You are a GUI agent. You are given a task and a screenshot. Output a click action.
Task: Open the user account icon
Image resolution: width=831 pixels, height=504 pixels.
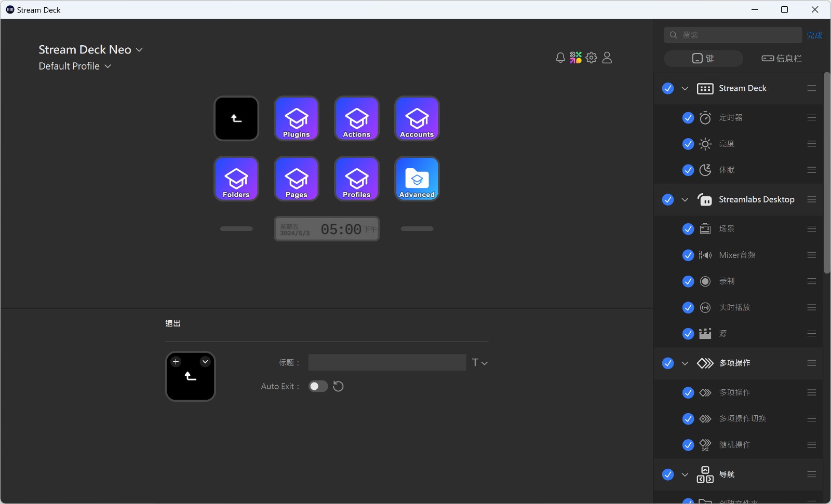tap(607, 58)
